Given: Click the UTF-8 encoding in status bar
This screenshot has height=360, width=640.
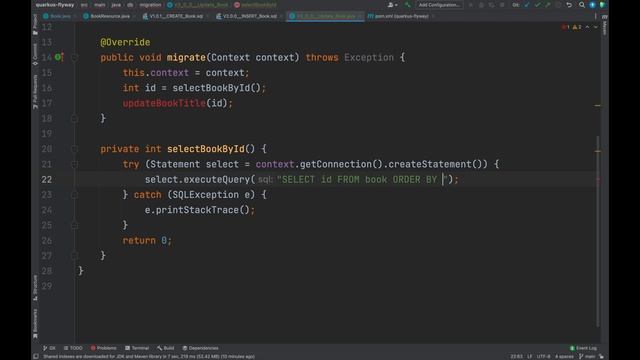Looking at the screenshot, I should point(543,356).
